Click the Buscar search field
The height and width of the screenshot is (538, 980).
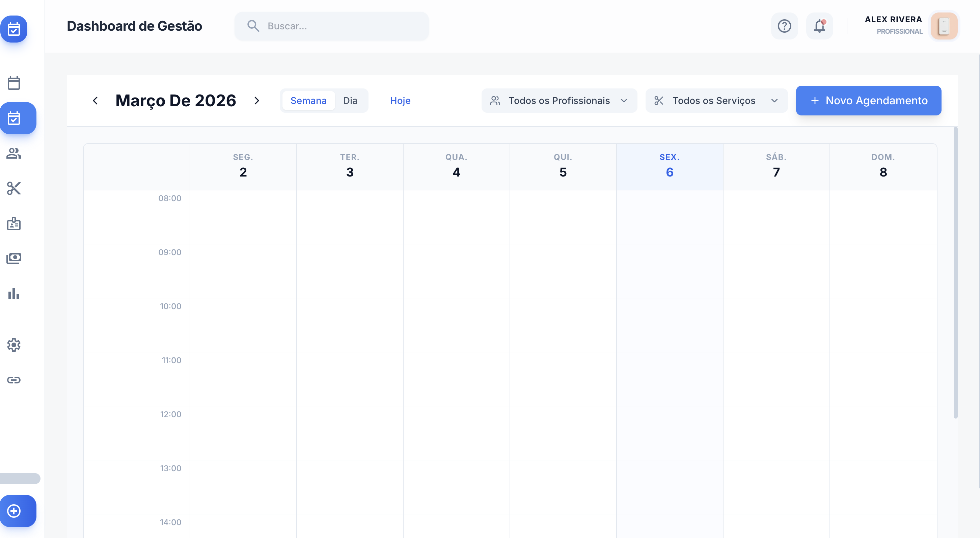[x=331, y=26]
